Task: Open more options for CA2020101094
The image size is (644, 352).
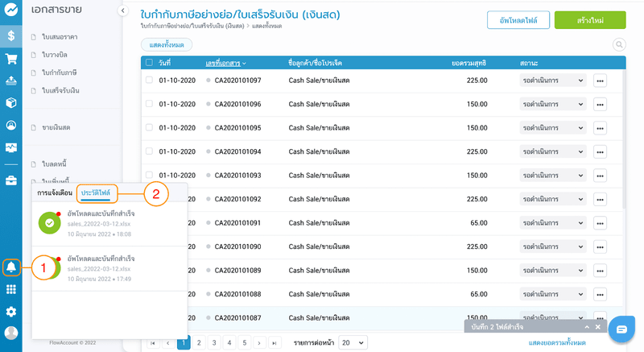Action: coord(600,152)
